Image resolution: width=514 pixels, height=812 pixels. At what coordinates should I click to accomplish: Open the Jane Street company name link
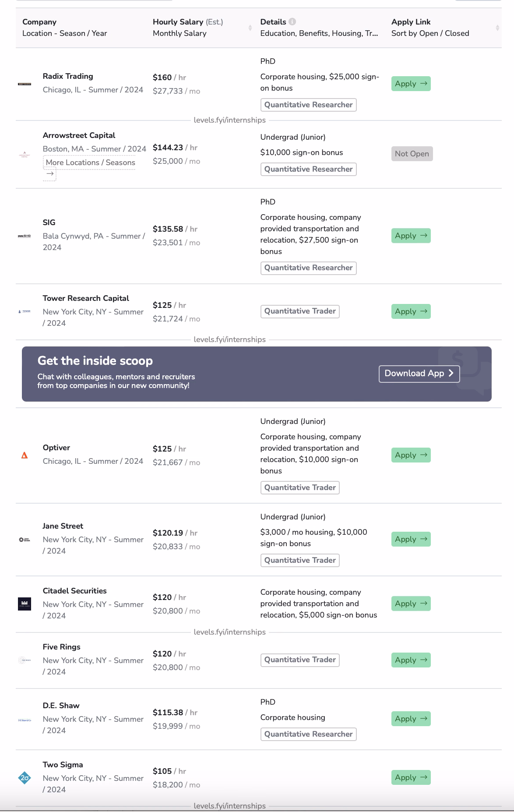coord(63,526)
